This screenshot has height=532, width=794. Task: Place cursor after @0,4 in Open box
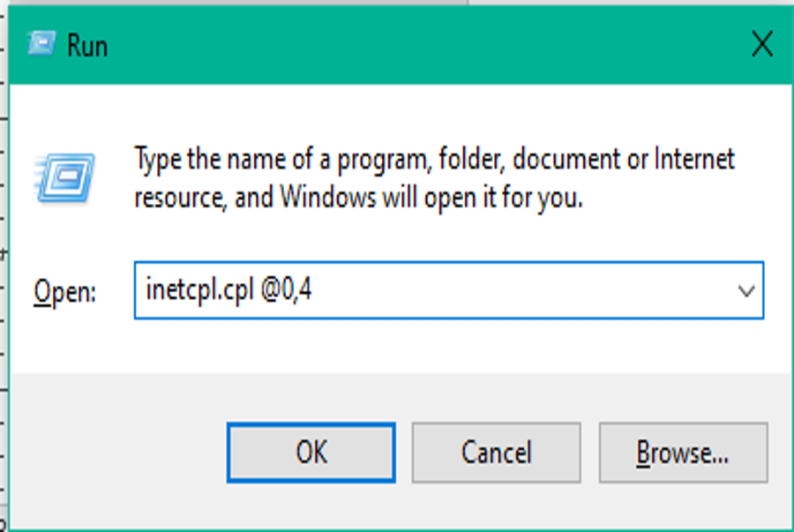coord(314,290)
